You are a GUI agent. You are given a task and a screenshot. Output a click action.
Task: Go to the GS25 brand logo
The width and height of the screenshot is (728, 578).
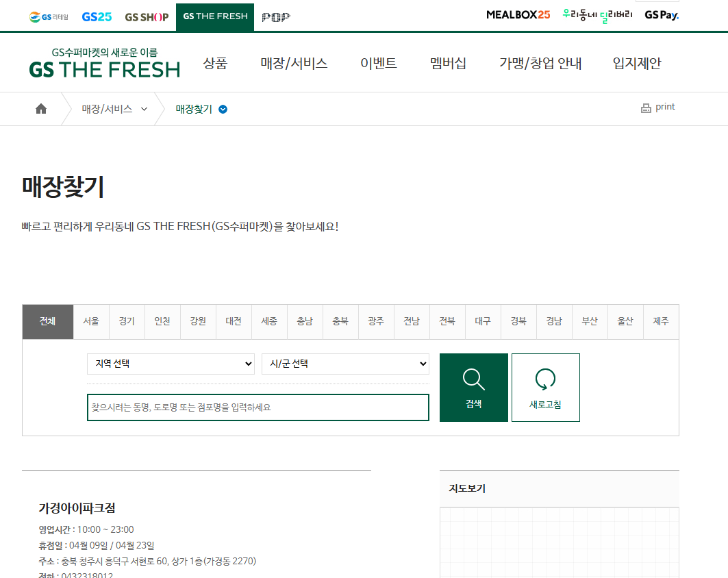[x=97, y=17]
